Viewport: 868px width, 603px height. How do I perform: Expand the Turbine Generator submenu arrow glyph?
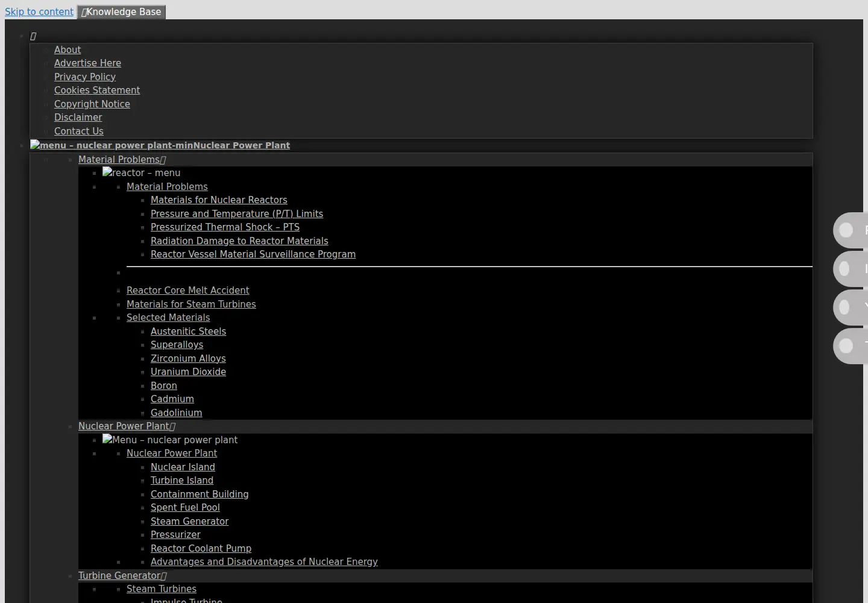tap(164, 576)
